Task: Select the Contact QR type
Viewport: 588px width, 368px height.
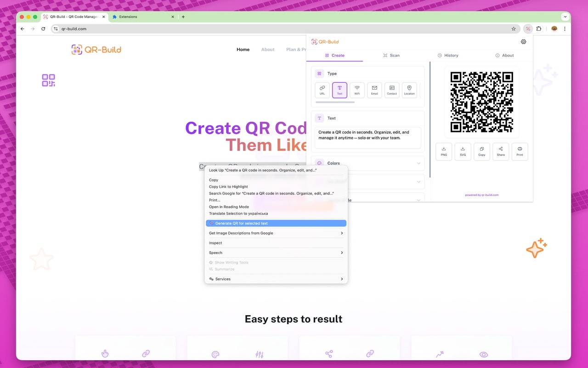Action: click(x=392, y=90)
